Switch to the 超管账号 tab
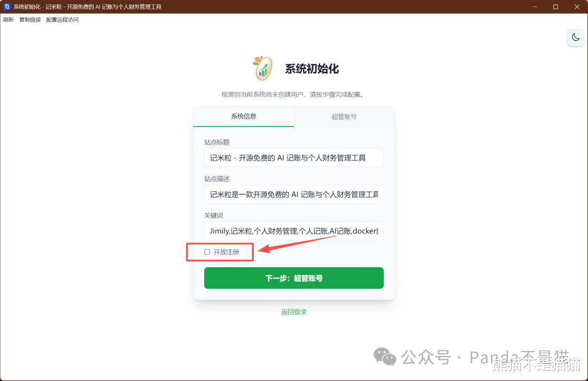 tap(344, 116)
